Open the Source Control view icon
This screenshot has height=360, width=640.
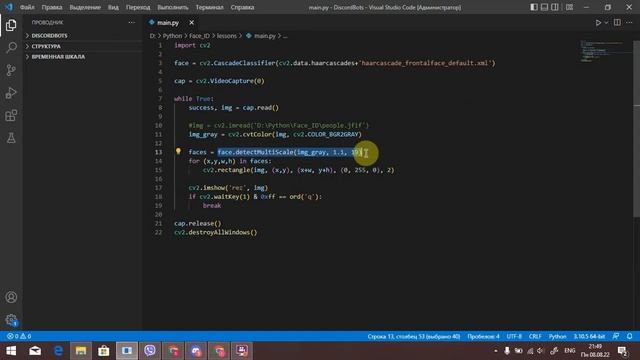pos(11,70)
